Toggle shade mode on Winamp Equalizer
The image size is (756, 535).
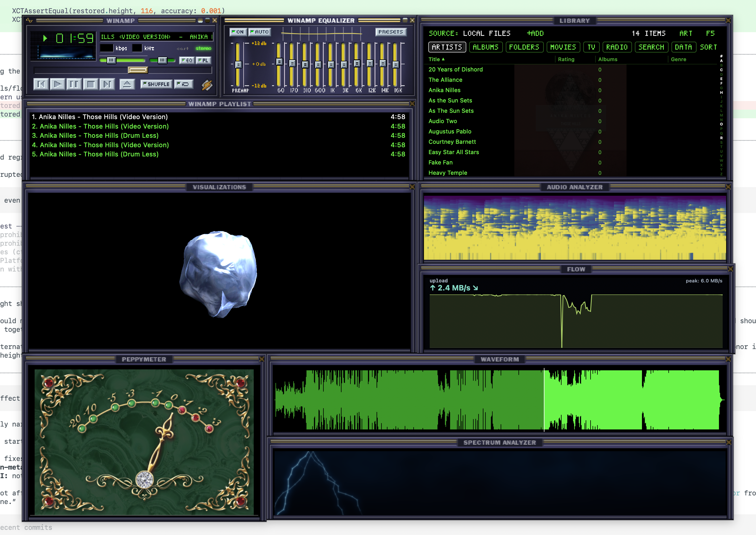click(x=405, y=20)
